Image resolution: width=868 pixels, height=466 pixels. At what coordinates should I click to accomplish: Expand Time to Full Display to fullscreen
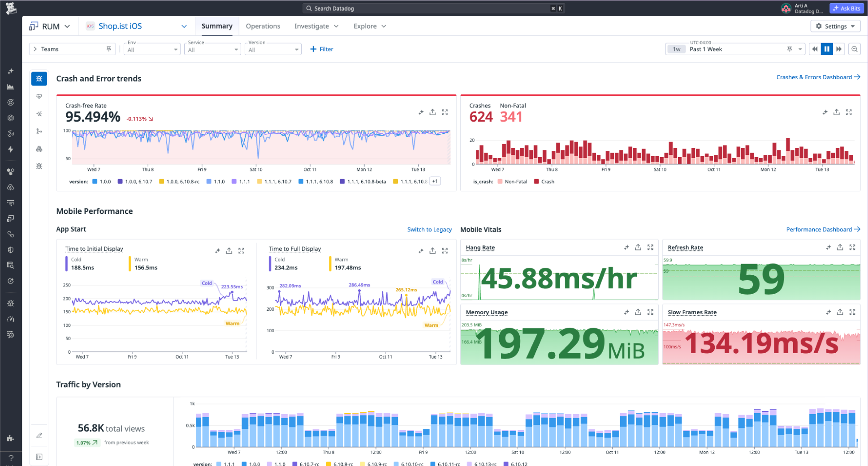[445, 251]
